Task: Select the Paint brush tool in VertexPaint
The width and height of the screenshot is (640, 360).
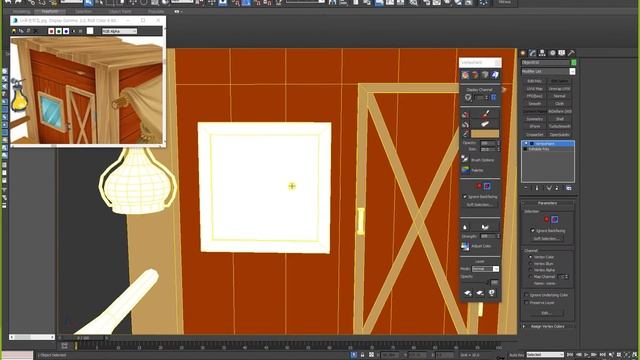Action: (485, 114)
